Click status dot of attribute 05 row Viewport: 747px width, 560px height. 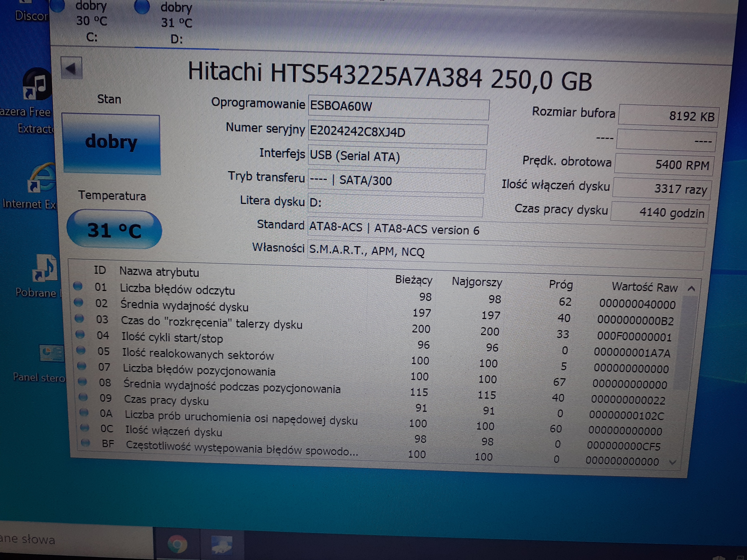pos(81,350)
